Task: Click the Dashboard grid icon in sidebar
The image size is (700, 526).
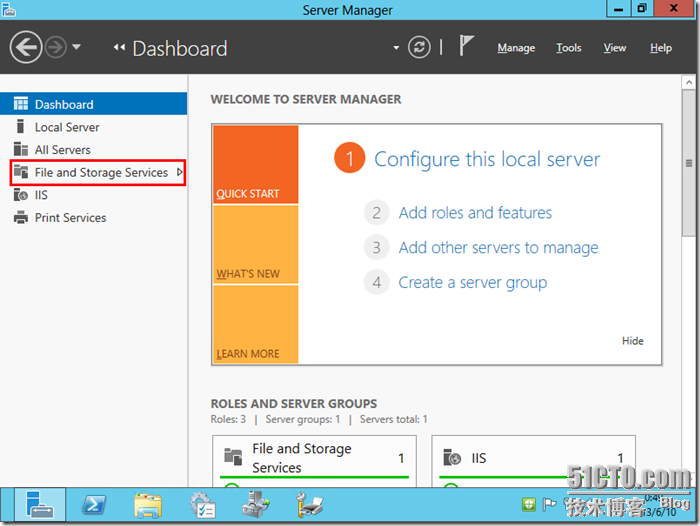Action: click(21, 104)
